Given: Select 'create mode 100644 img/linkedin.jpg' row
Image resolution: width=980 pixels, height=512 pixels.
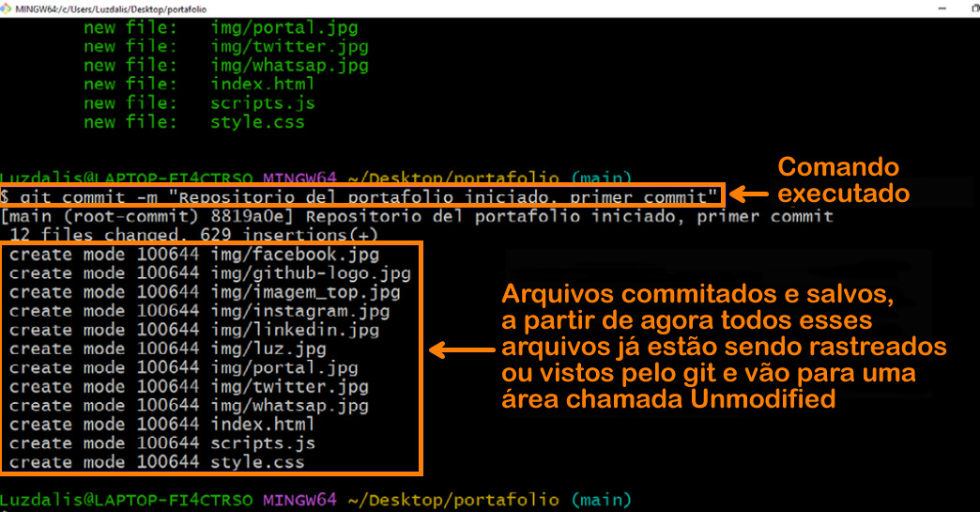Looking at the screenshot, I should pos(194,330).
